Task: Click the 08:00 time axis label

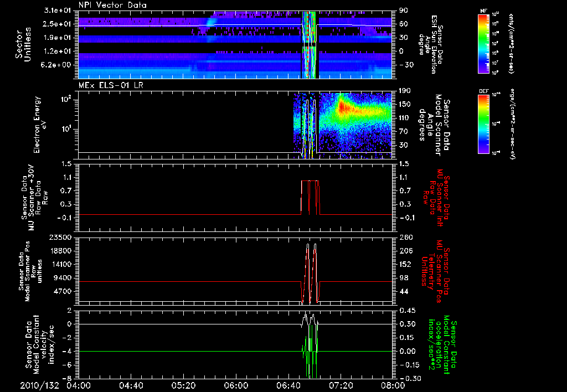Action: [393, 385]
